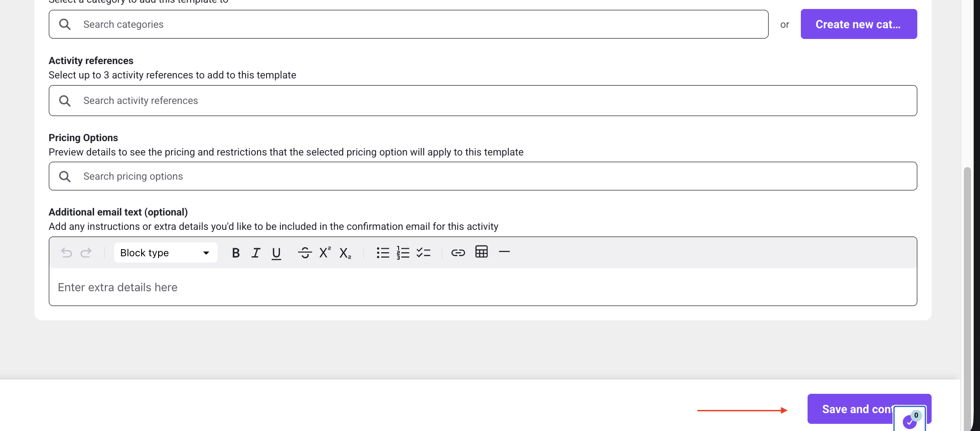The height and width of the screenshot is (431, 980).
Task: Insert a numbered list
Action: [x=403, y=253]
